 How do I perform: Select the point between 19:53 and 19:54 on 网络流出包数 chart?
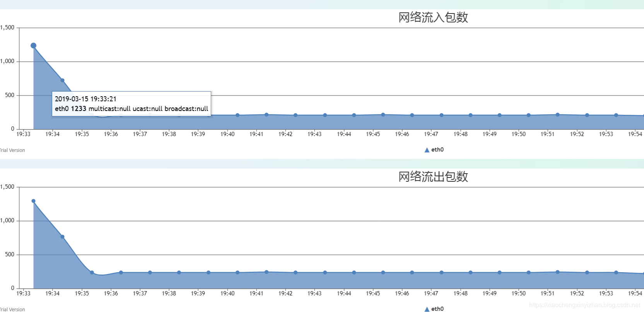point(616,273)
